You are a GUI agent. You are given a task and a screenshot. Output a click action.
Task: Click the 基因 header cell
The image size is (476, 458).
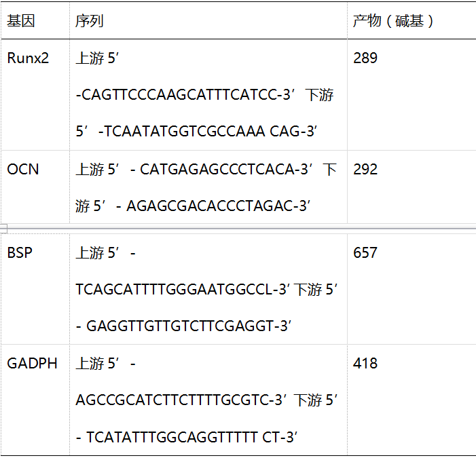coord(20,21)
